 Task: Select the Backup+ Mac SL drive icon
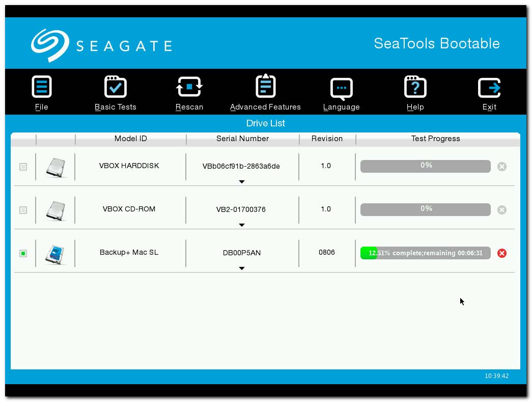point(55,254)
